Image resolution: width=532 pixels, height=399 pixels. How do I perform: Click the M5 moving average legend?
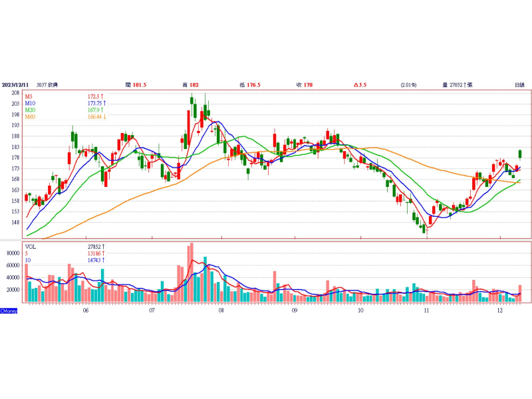pyautogui.click(x=29, y=97)
